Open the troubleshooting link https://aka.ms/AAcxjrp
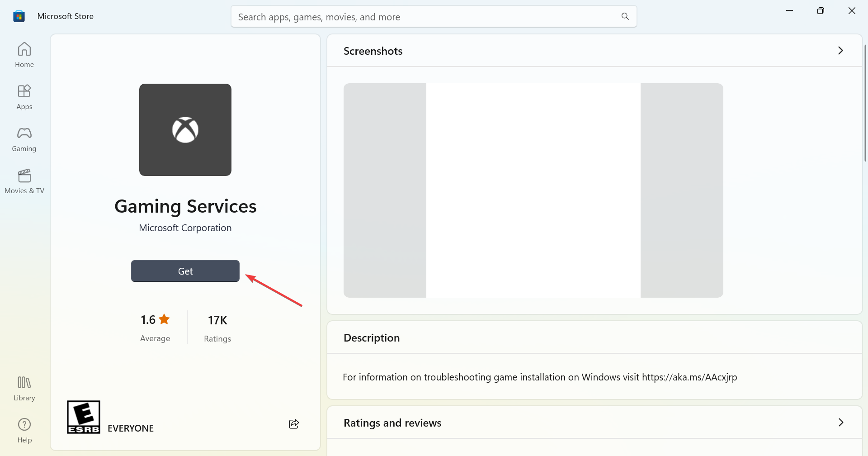 click(x=689, y=377)
